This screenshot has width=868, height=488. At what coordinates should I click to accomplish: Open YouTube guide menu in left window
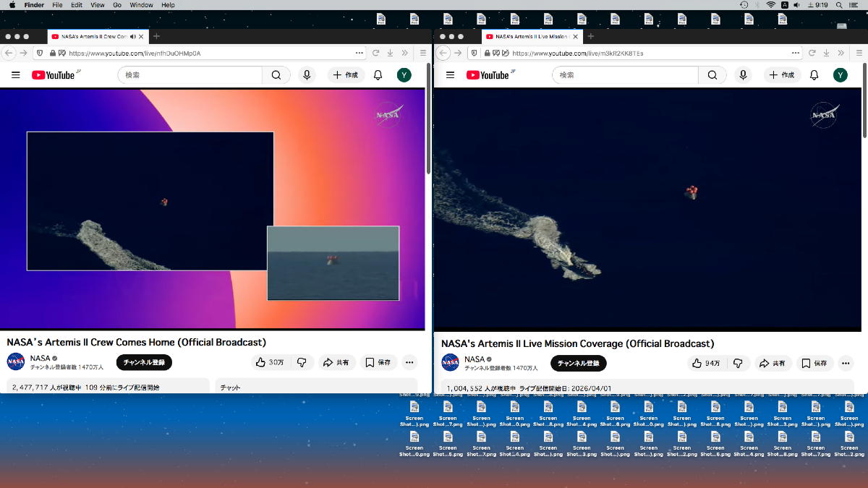click(16, 75)
